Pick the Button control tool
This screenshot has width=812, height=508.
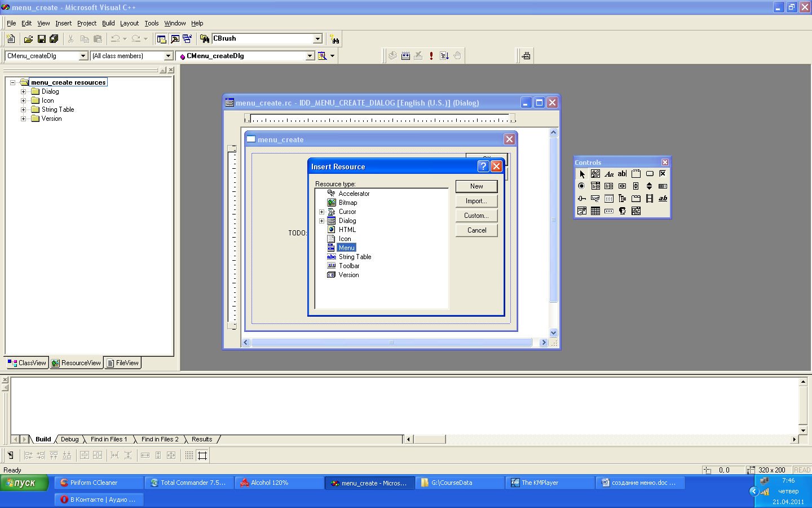point(650,174)
